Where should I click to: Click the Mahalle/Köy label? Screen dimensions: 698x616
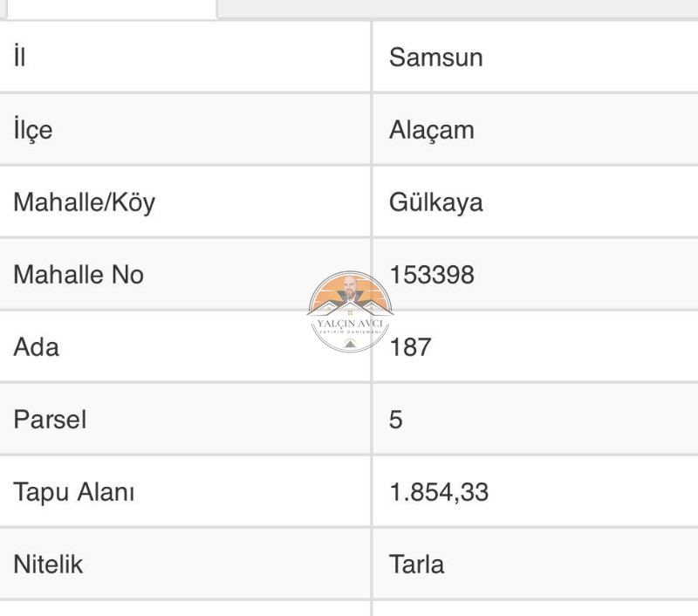pos(84,202)
